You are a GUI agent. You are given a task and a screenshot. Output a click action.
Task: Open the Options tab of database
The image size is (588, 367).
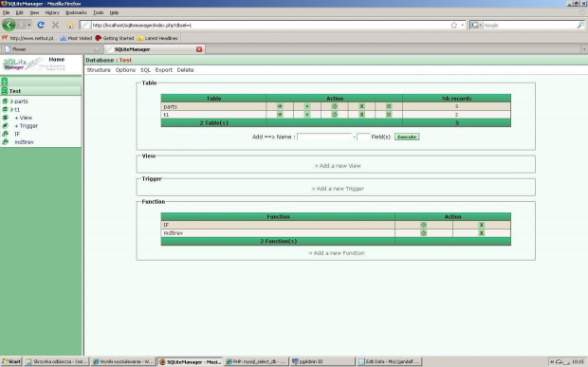click(125, 70)
